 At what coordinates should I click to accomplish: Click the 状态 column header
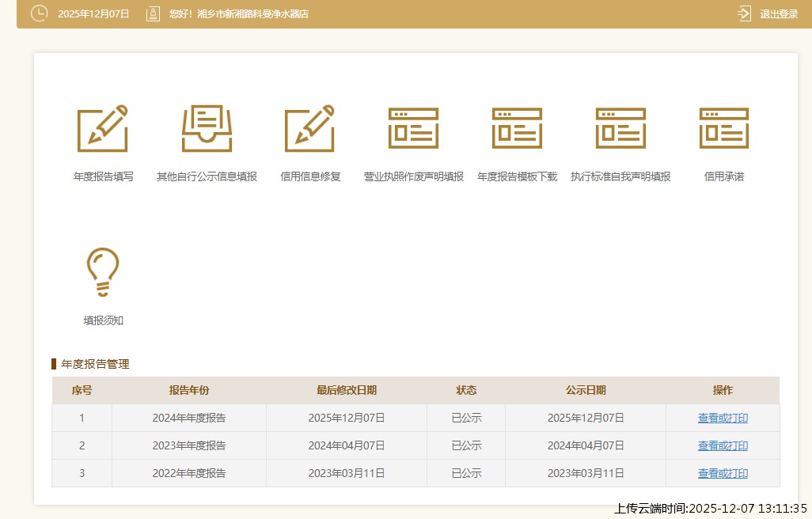(x=466, y=390)
